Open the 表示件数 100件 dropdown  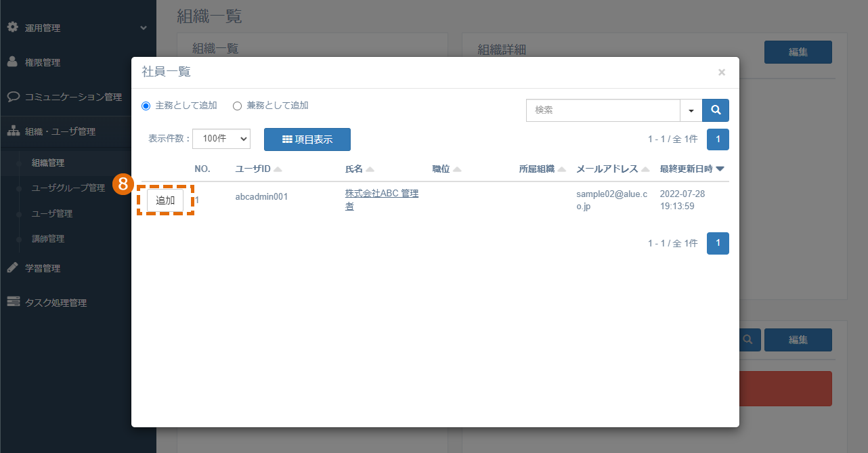pyautogui.click(x=221, y=139)
